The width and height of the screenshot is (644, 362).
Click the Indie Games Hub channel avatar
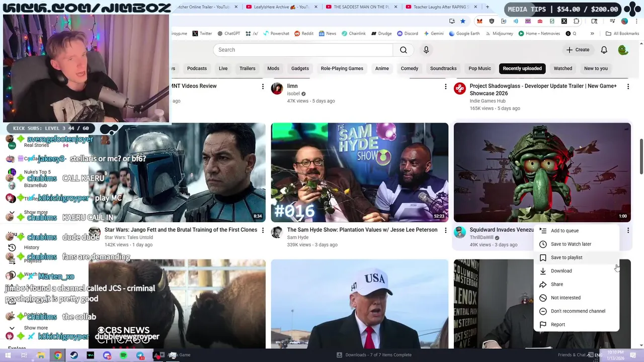[459, 89]
